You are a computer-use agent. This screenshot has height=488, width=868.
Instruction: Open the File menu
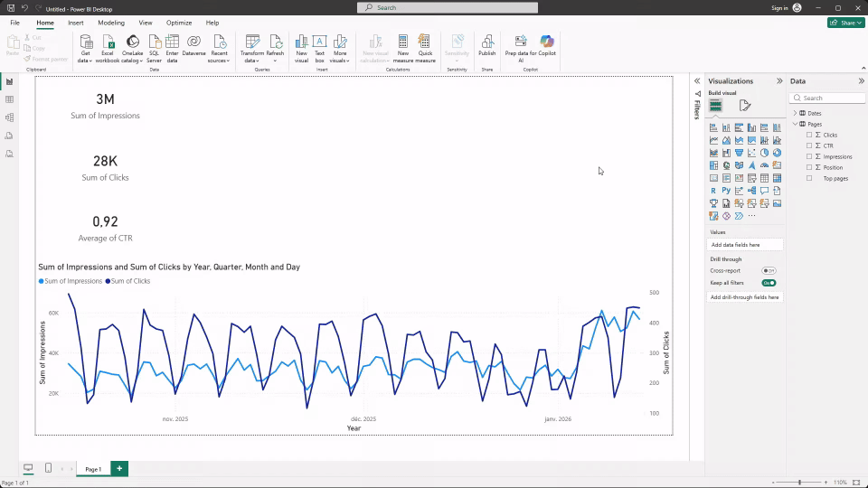(15, 23)
